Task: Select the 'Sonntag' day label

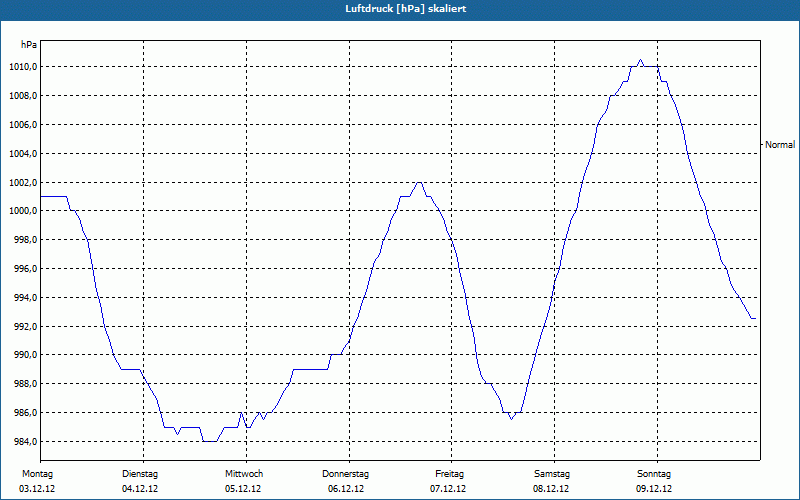Action: coord(654,474)
